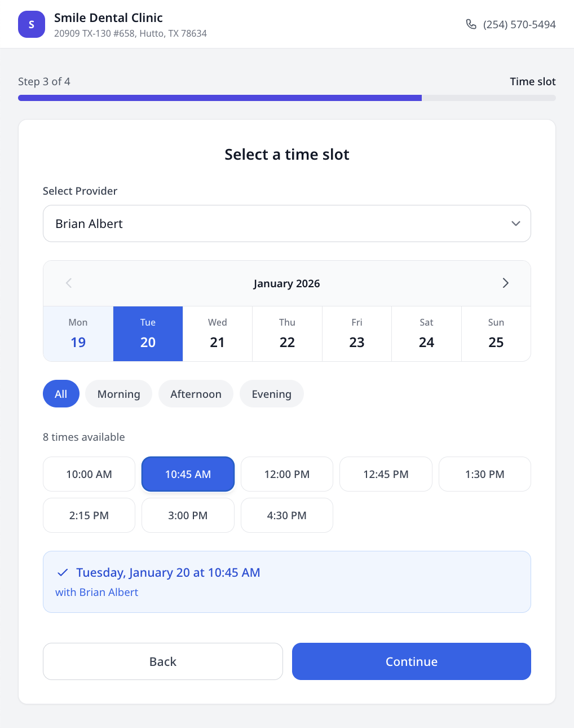574x728 pixels.
Task: Click the step progress bar
Action: click(x=286, y=98)
